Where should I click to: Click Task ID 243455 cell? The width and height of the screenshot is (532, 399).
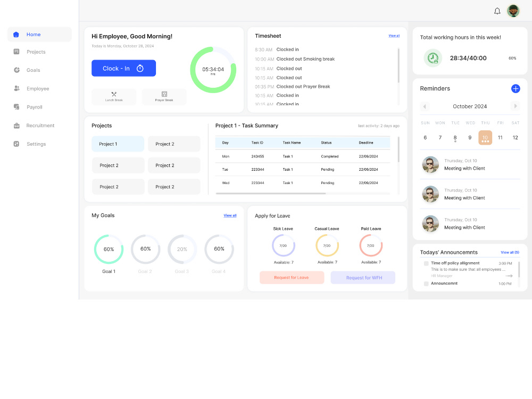point(257,156)
